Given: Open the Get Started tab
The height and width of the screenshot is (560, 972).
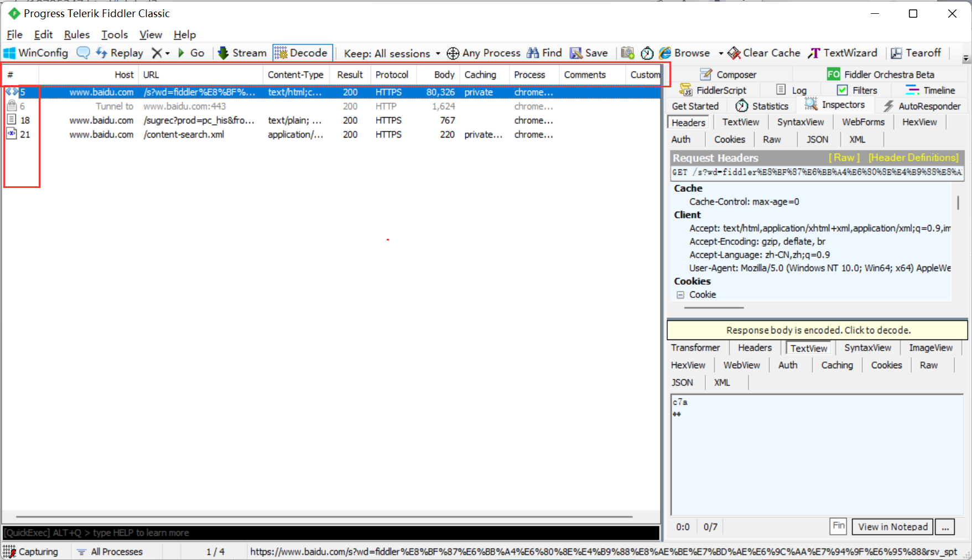Looking at the screenshot, I should pos(695,106).
